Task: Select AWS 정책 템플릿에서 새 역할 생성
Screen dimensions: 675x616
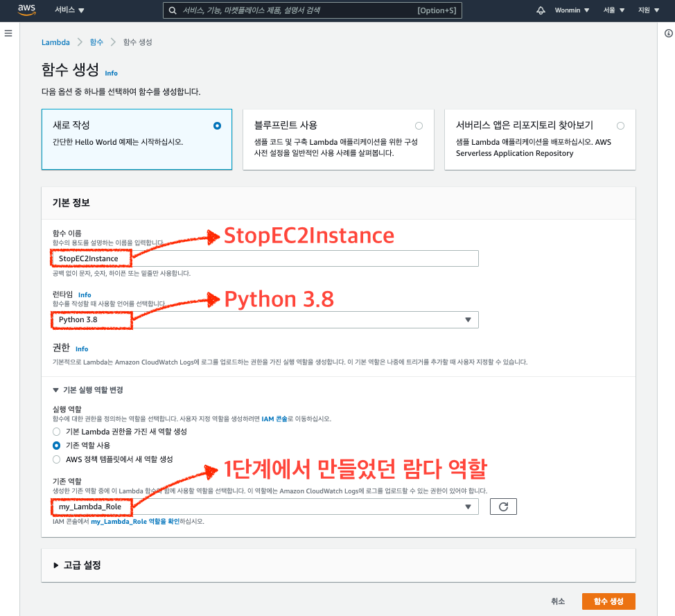Action: click(x=56, y=459)
